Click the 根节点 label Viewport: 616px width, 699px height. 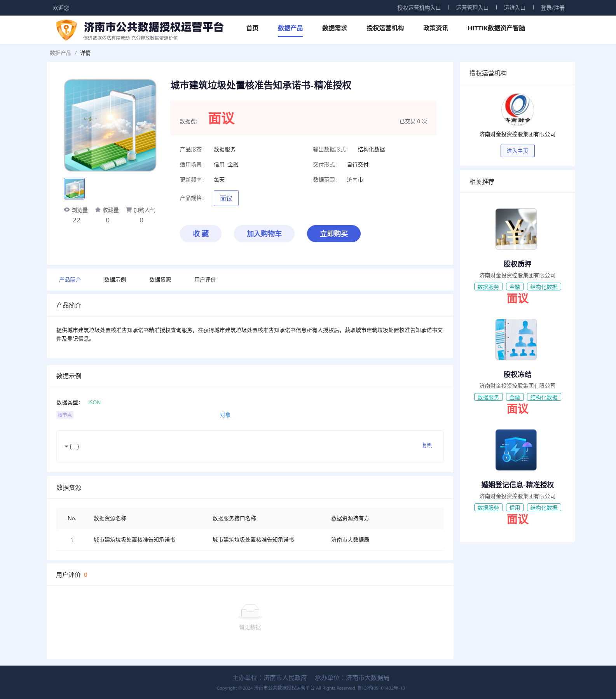65,415
